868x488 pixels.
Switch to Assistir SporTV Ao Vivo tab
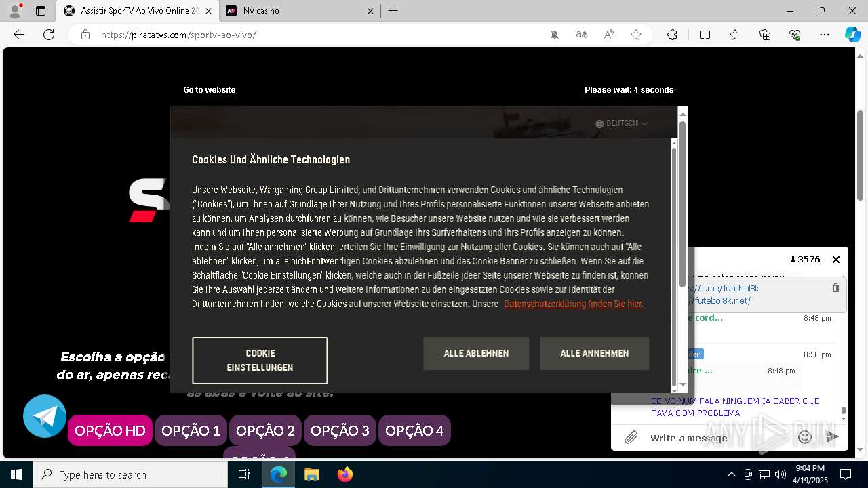[x=138, y=11]
